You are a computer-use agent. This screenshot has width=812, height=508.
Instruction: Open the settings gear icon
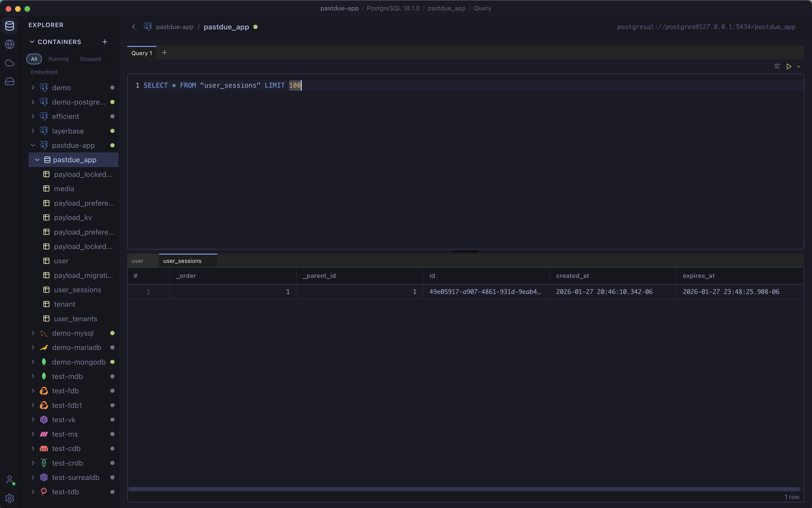[x=10, y=498]
